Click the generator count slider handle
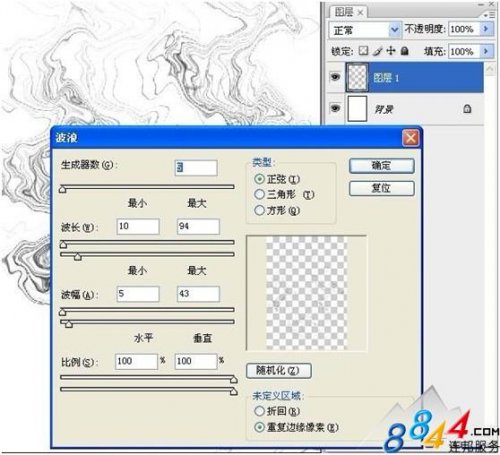The image size is (500, 455). pos(62,189)
